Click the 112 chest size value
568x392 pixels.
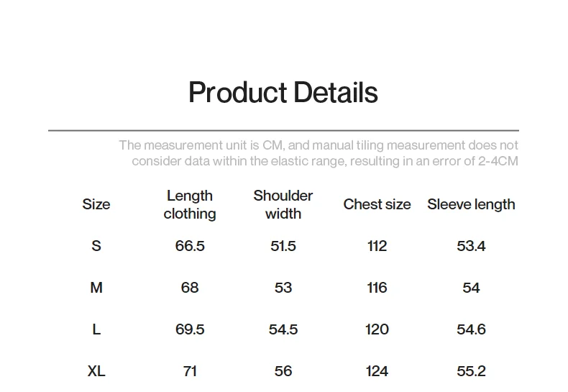click(377, 246)
